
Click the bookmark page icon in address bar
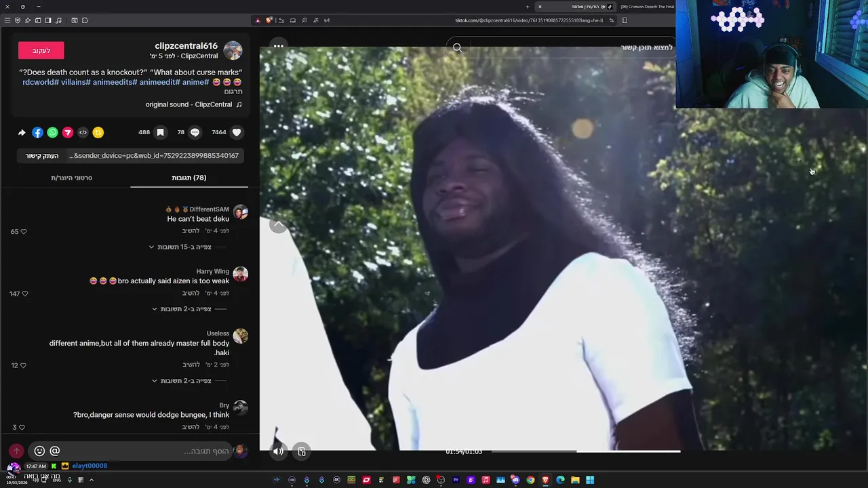coord(625,20)
